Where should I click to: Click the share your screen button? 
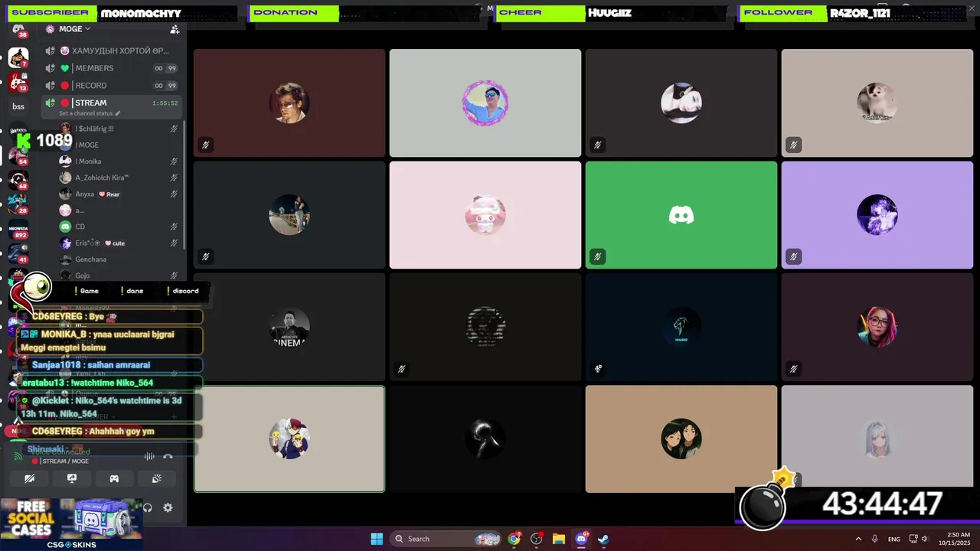[x=72, y=479]
